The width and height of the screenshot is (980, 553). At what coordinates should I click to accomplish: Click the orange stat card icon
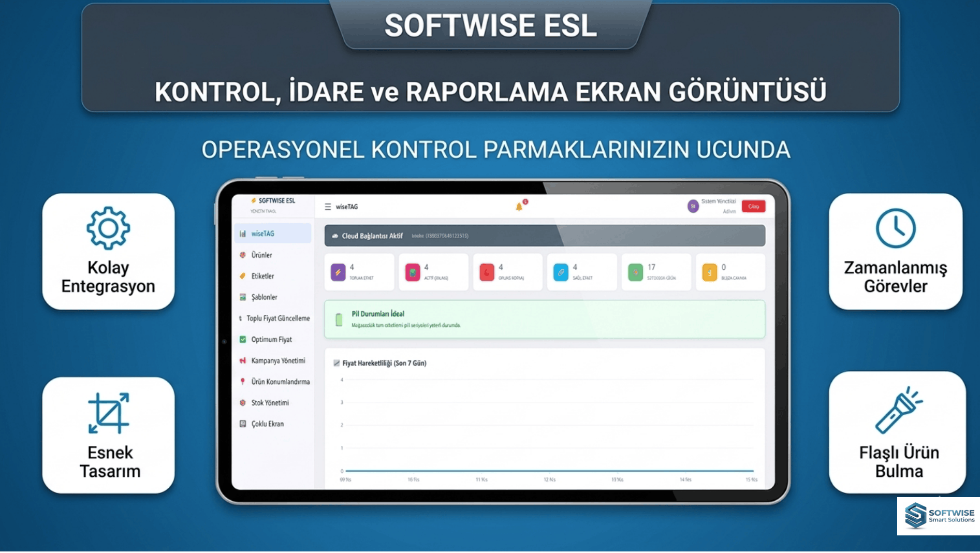point(710,272)
